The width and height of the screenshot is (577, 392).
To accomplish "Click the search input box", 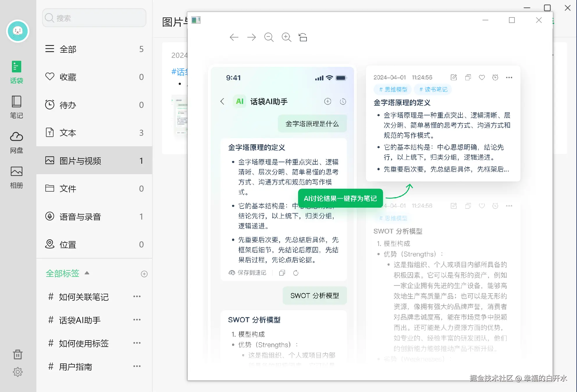I will coord(94,18).
